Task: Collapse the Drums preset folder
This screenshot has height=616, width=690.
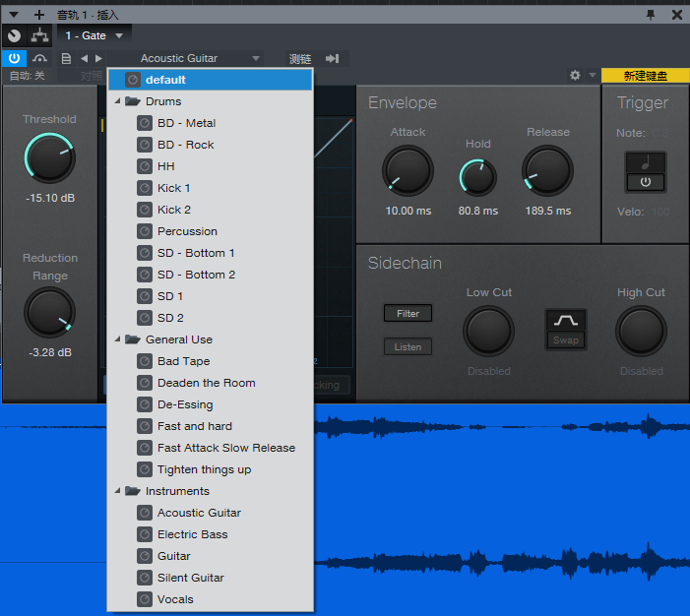Action: [117, 101]
